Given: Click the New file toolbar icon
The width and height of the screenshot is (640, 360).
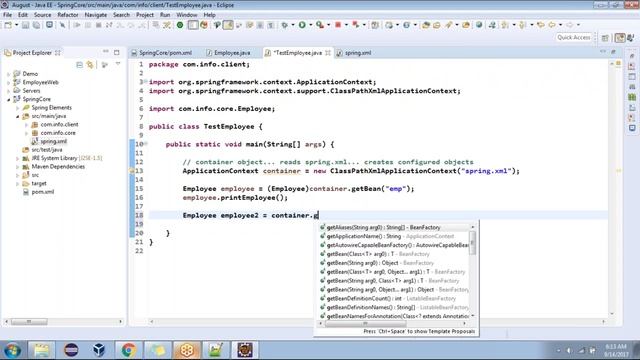Looking at the screenshot, I should (x=8, y=25).
